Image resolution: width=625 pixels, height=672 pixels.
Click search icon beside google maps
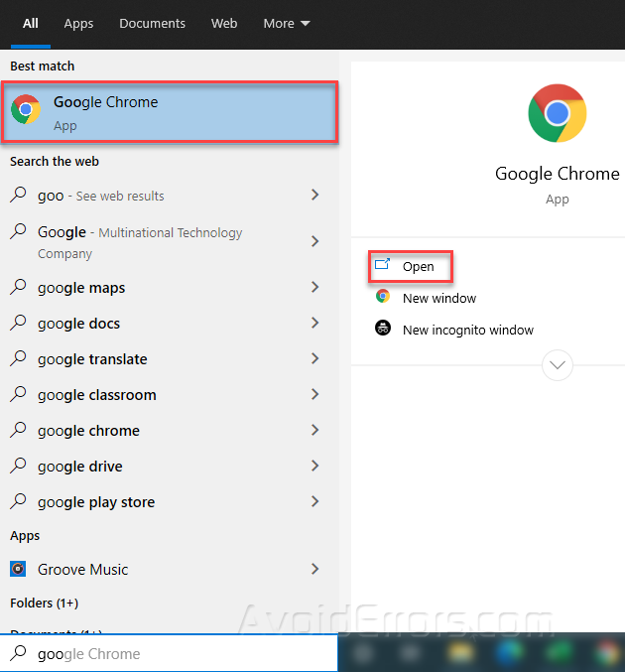tap(18, 286)
